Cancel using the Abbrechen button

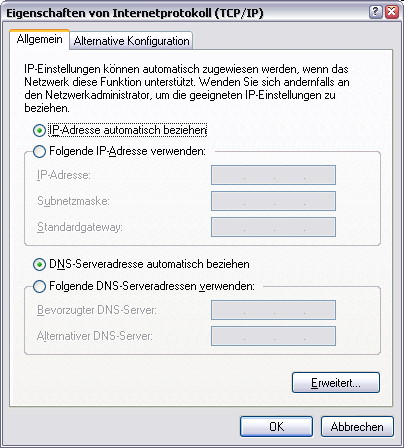[x=357, y=427]
